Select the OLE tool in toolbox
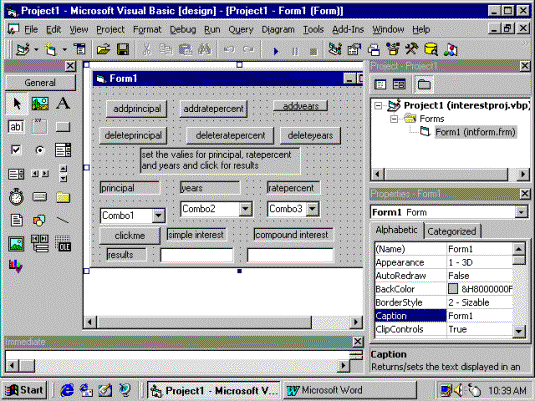The width and height of the screenshot is (535, 401). (x=63, y=244)
